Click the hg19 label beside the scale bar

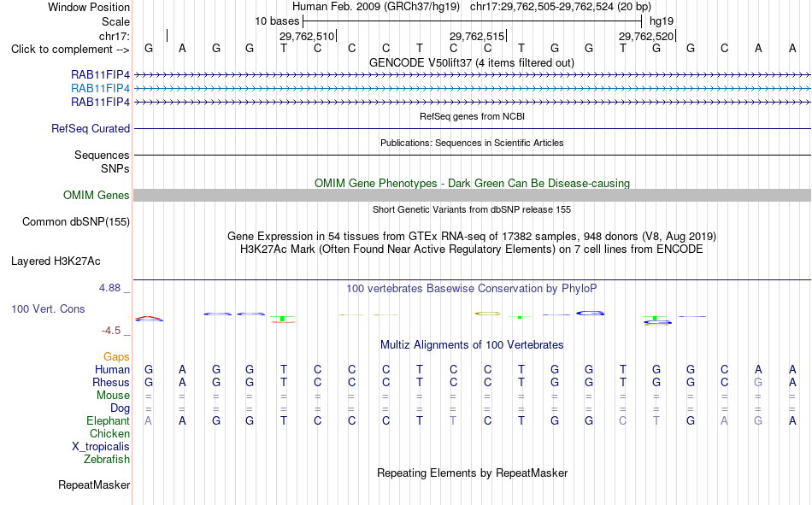coord(662,21)
